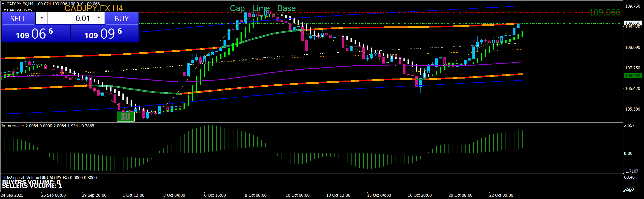Click the orange CADJPY.FX H4 chart title
644x199 pixels.
[x=94, y=8]
